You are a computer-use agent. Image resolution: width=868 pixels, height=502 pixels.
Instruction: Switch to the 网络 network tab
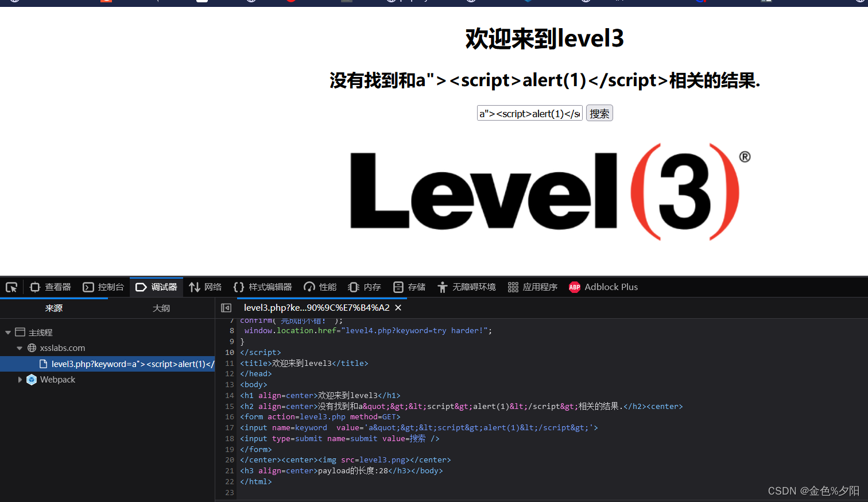point(206,287)
